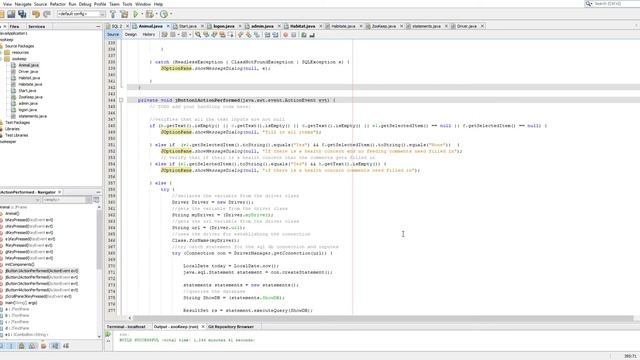The height and width of the screenshot is (360, 640).
Task: Switch to History view button
Action: 149,35
